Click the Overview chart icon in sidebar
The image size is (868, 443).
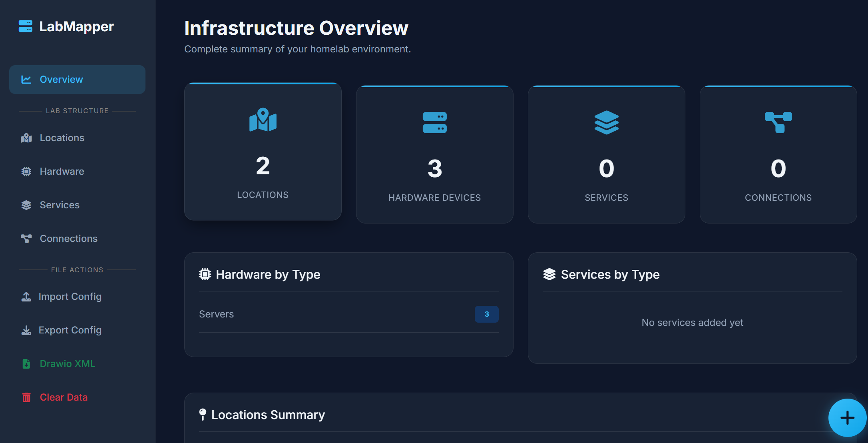(x=26, y=80)
